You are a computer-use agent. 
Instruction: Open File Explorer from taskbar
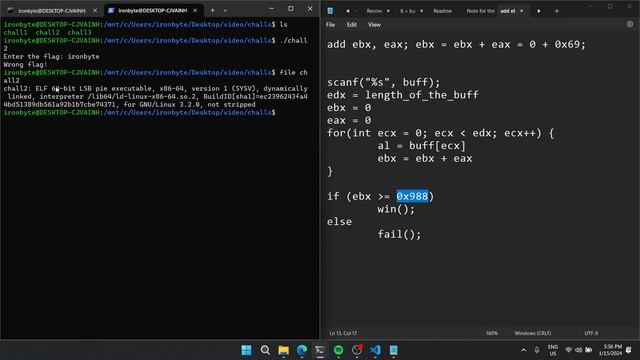pyautogui.click(x=283, y=350)
